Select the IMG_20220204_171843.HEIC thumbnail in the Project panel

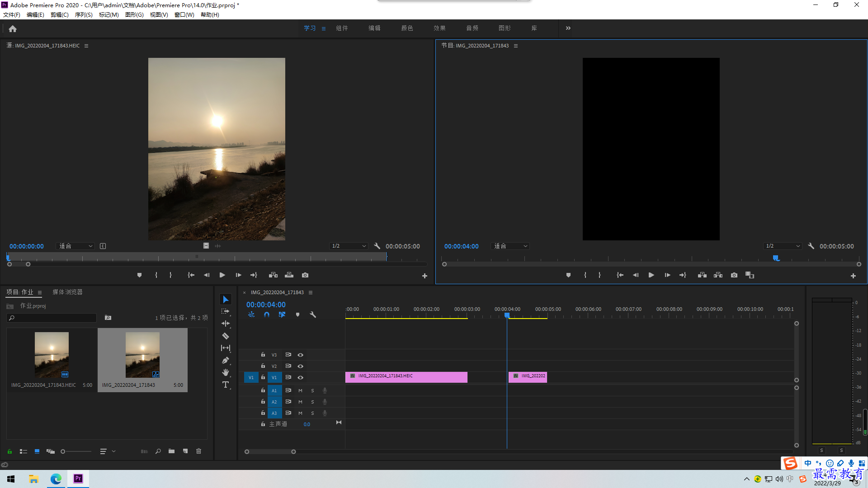click(x=52, y=355)
